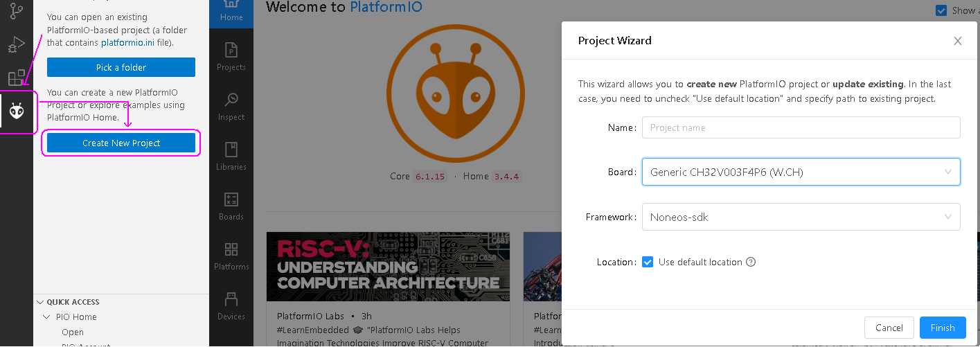Click Create New Project button
Image resolution: width=980 pixels, height=347 pixels.
click(x=121, y=143)
